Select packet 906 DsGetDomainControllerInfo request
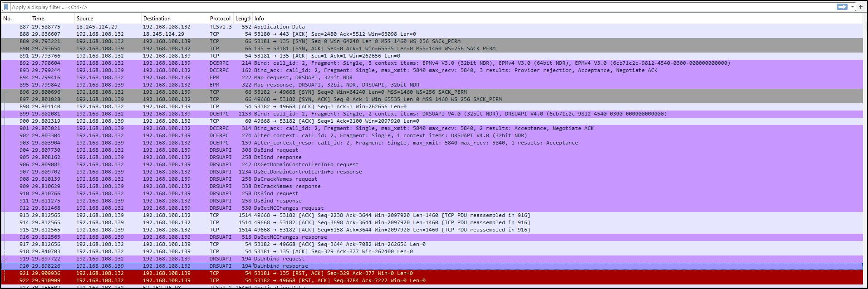This screenshot has height=289, width=868. (x=306, y=164)
